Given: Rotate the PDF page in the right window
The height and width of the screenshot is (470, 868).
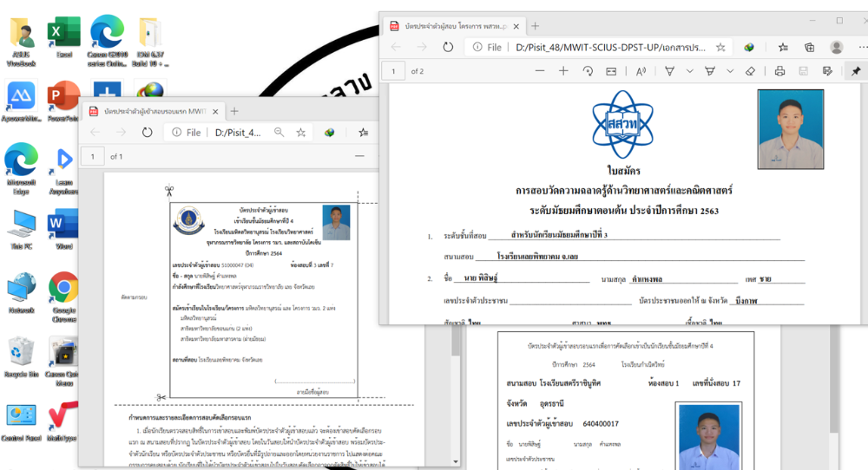Looking at the screenshot, I should 588,71.
